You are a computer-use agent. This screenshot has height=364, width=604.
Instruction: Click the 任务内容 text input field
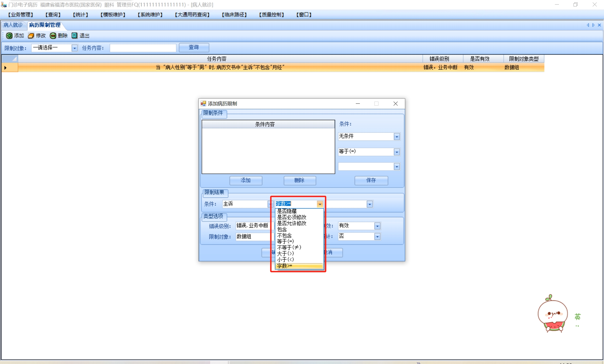(x=143, y=48)
